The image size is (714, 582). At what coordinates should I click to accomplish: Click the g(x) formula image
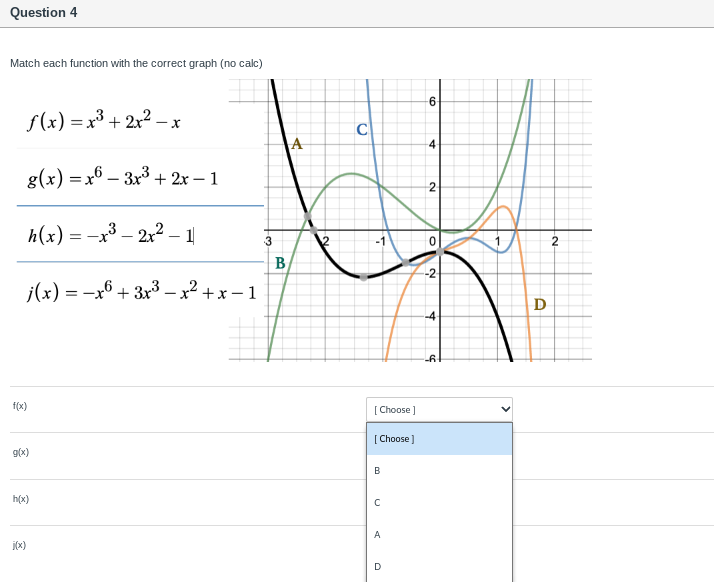122,178
